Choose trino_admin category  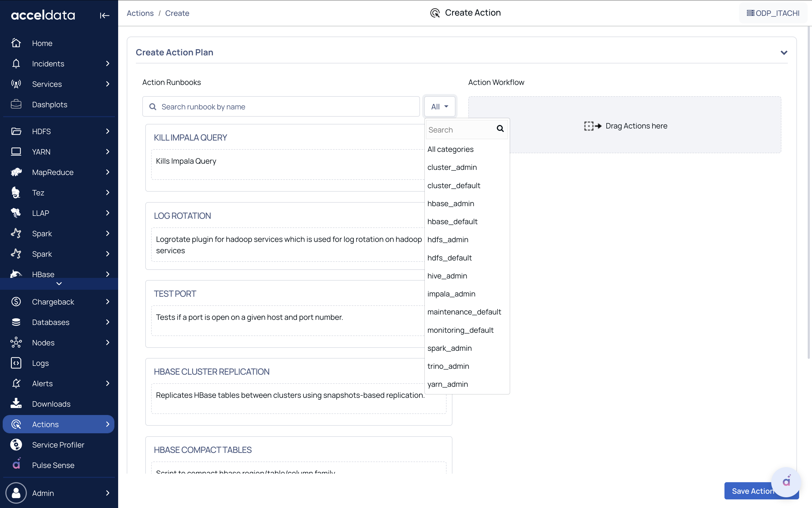467,366
